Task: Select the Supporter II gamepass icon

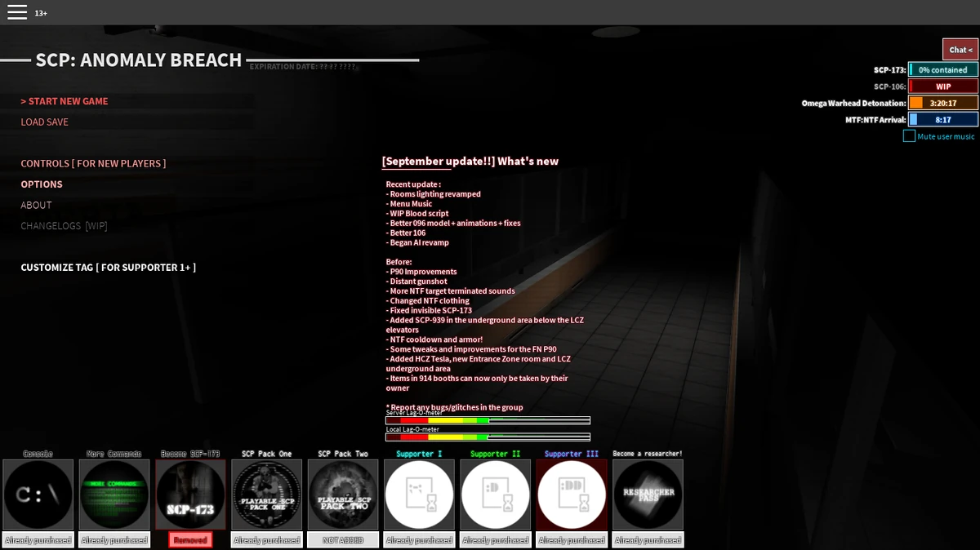Action: (x=495, y=494)
